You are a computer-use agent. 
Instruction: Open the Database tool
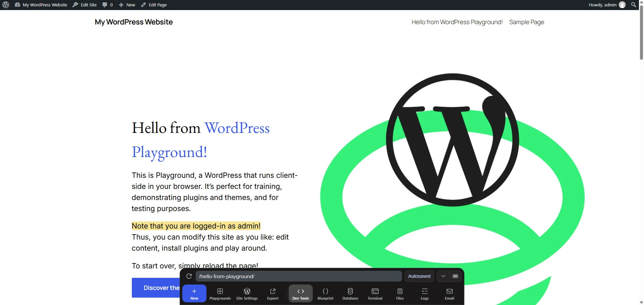click(x=350, y=293)
